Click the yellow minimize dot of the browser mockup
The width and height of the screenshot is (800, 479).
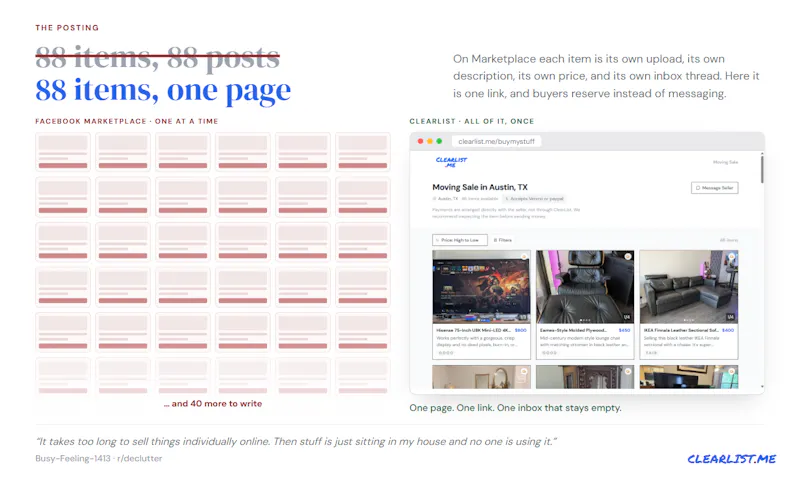click(430, 141)
